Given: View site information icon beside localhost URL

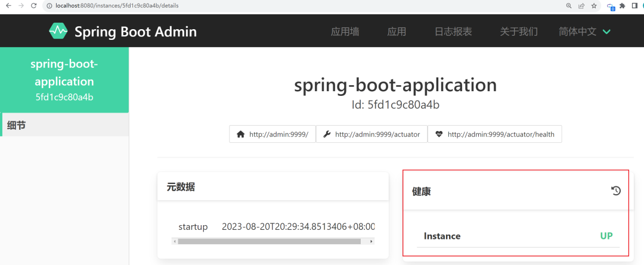Looking at the screenshot, I should (49, 6).
